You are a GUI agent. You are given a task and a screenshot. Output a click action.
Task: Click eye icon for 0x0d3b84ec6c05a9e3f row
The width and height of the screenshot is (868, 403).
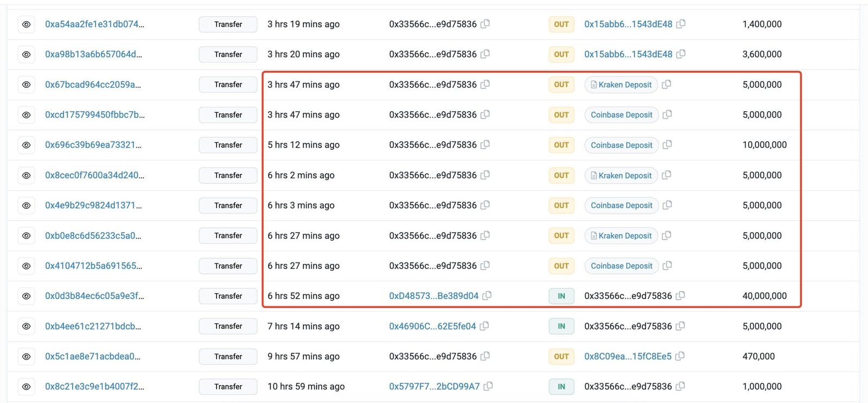tap(26, 296)
